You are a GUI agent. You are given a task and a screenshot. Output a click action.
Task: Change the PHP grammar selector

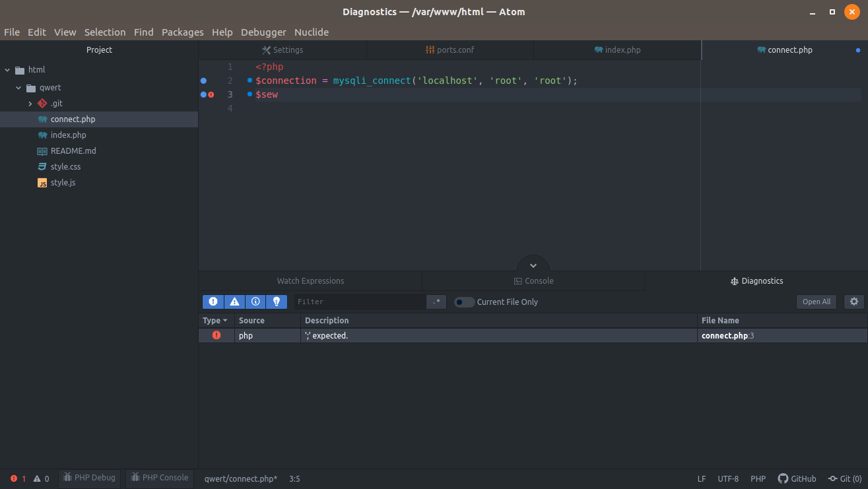point(758,478)
